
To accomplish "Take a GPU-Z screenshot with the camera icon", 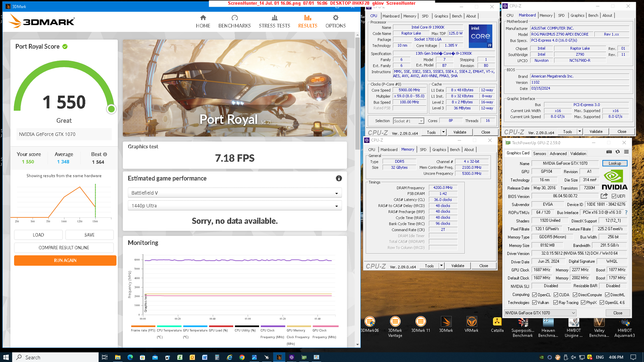I will 609,152.
